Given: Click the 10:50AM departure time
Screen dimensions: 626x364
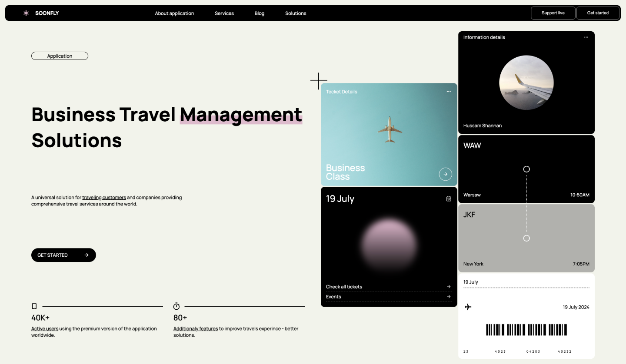Looking at the screenshot, I should 580,195.
